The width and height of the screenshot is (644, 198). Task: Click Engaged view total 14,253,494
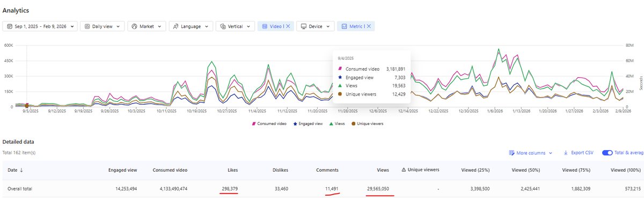126,189
